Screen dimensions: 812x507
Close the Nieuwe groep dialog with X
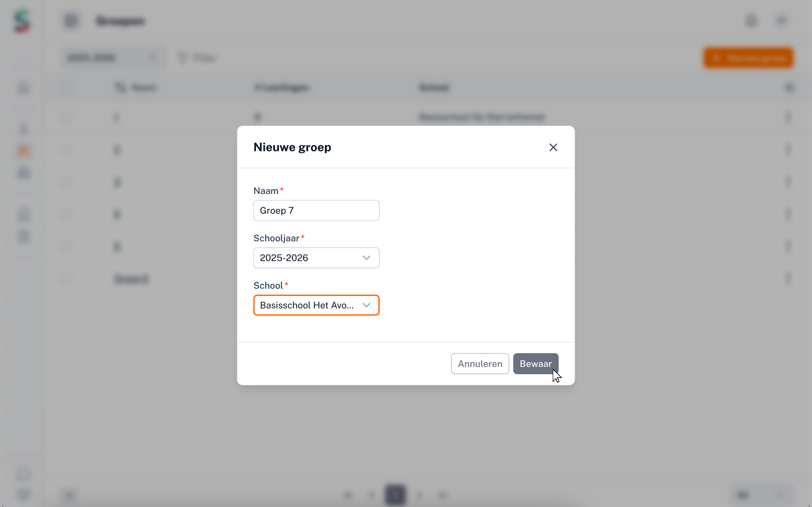click(553, 147)
